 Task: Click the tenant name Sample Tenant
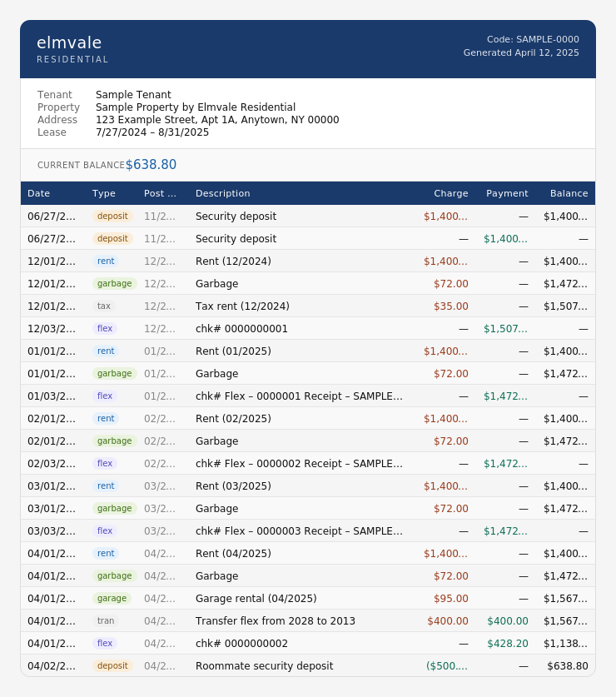pyautogui.click(x=133, y=95)
